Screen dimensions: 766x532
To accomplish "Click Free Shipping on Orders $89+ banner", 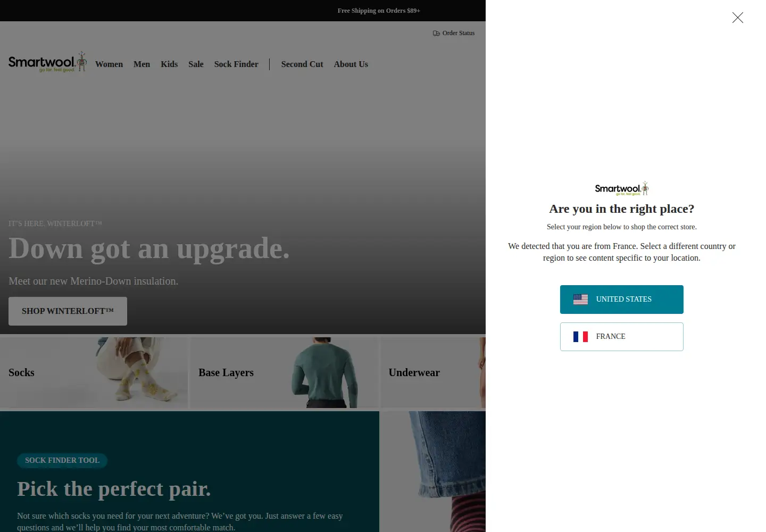I will click(379, 11).
